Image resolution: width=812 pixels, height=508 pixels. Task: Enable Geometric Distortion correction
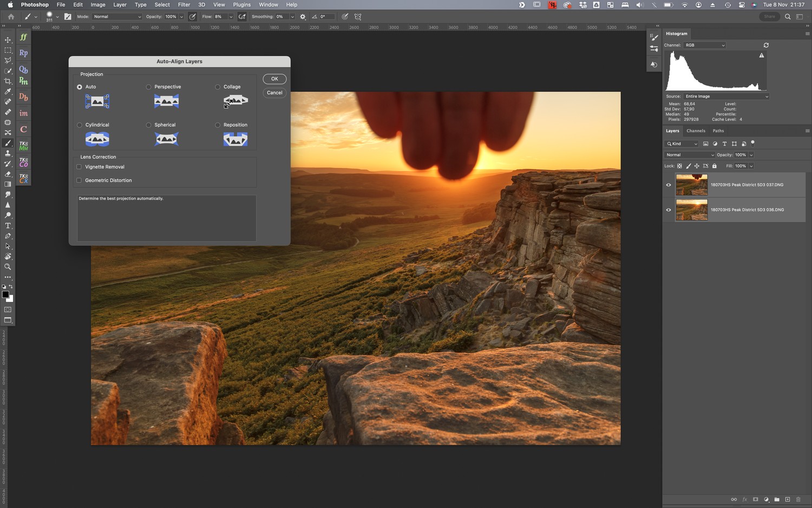click(80, 180)
